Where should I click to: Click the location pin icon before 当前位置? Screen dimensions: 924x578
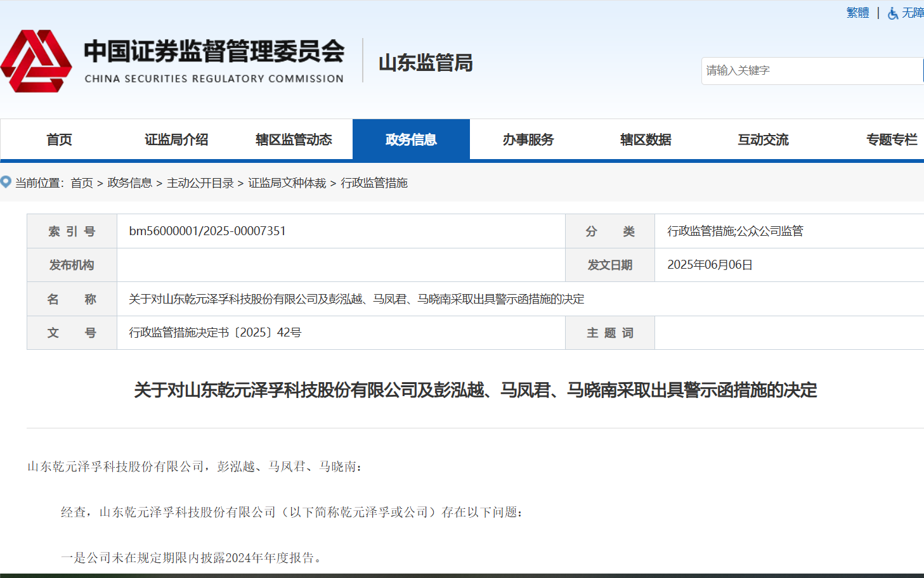[x=6, y=183]
